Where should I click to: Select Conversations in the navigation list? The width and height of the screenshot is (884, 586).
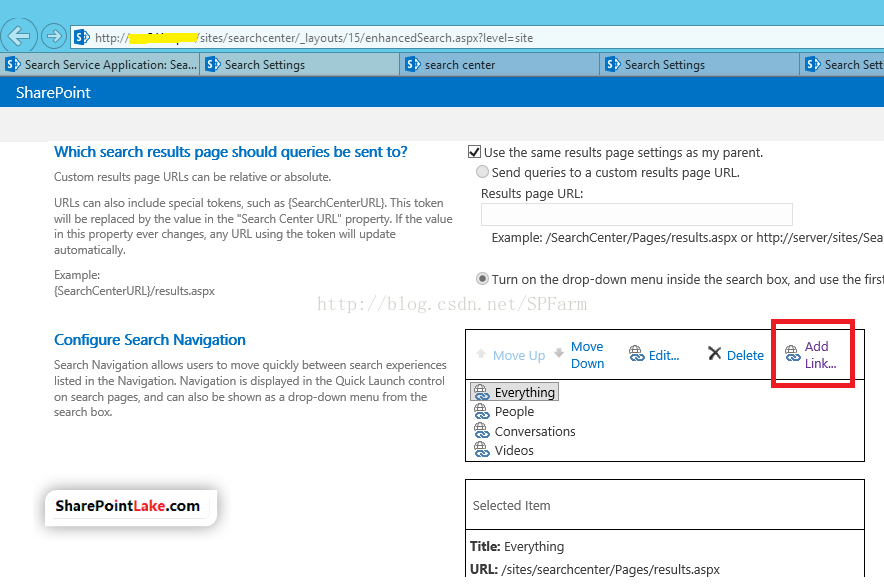coord(535,431)
